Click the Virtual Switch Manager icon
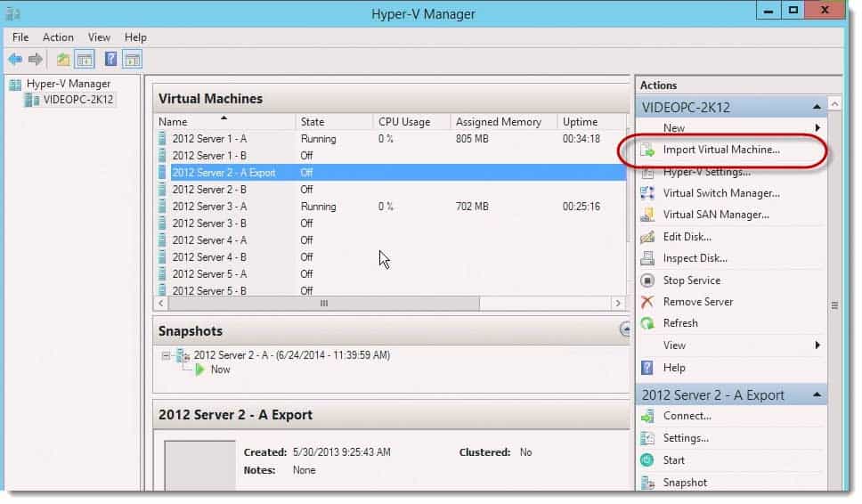862x504 pixels. (647, 193)
